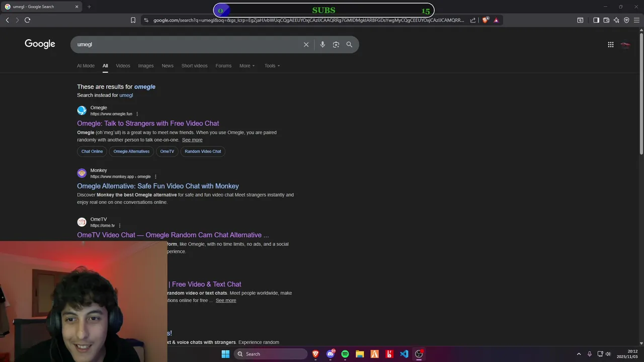Open OBS Studio from the taskbar

(x=419, y=354)
